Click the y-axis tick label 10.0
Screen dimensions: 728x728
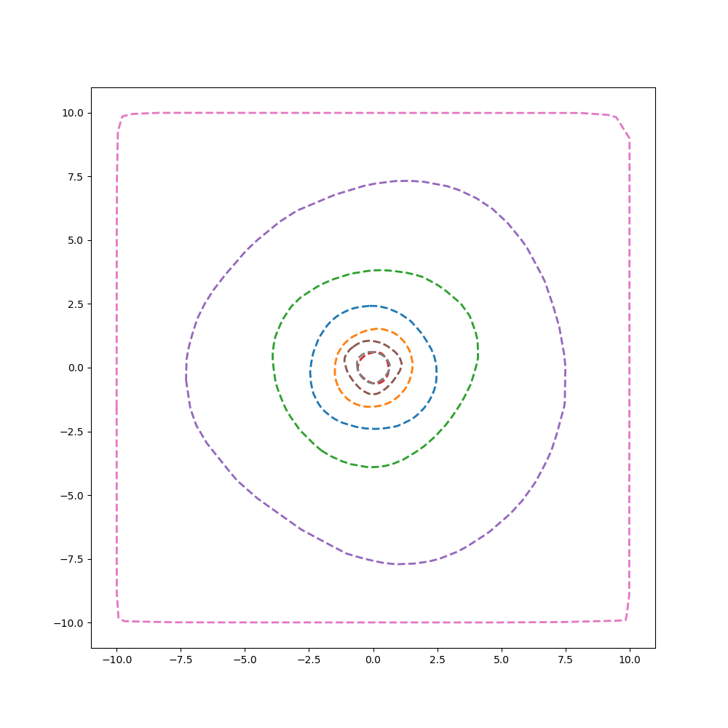coord(73,114)
